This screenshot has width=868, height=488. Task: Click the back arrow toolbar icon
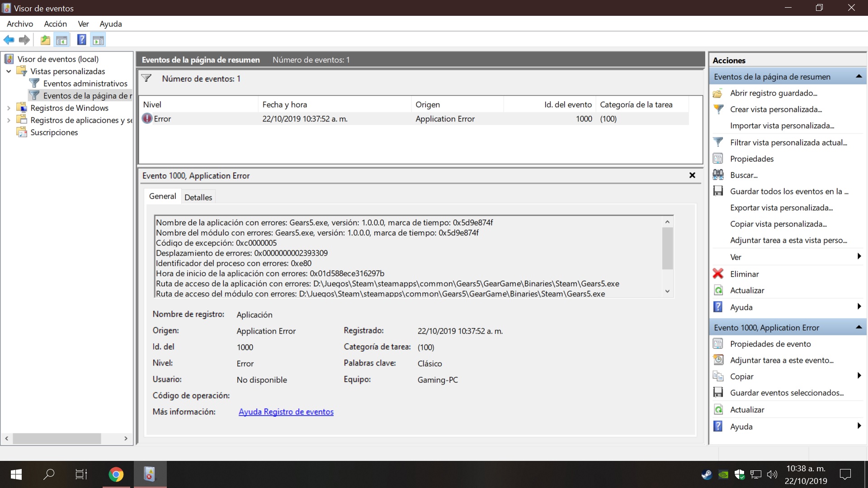(x=9, y=40)
